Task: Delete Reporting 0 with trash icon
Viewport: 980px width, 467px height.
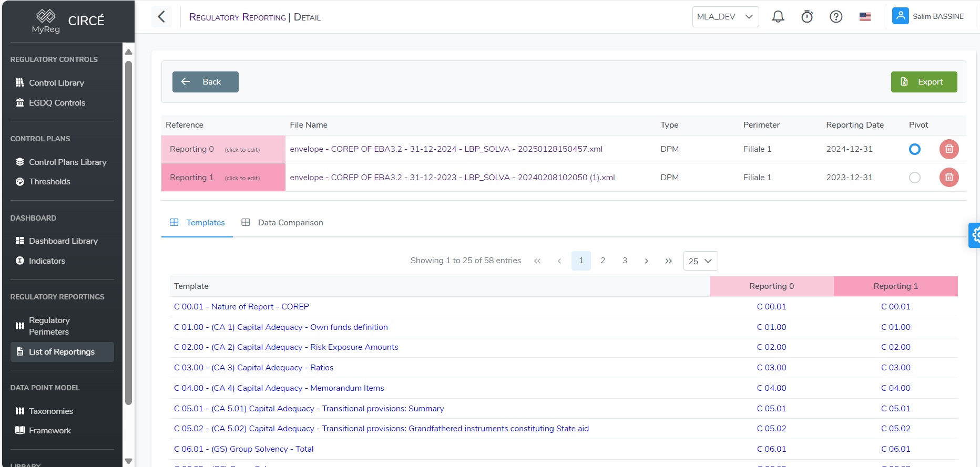Action: coord(949,149)
